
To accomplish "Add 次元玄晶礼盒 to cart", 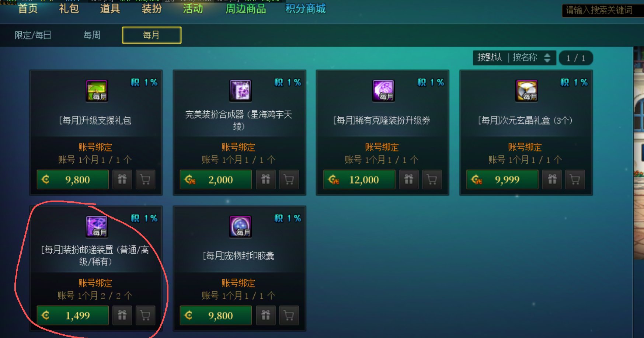I will [575, 180].
